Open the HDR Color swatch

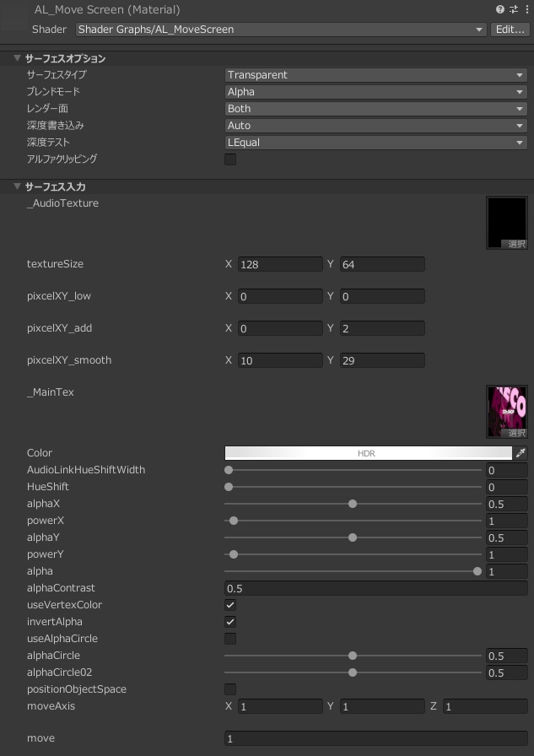[368, 453]
